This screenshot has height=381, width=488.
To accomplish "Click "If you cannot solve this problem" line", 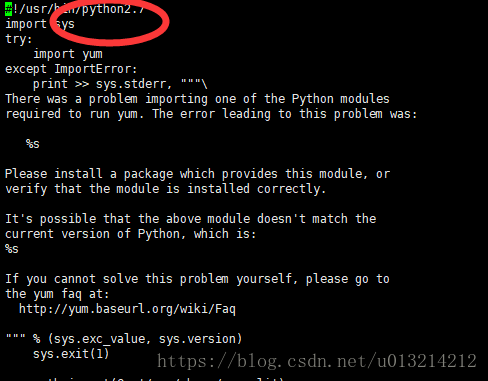I will [197, 279].
